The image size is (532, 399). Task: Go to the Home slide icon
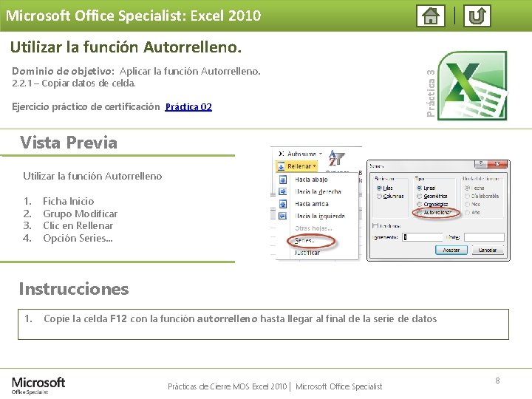pos(431,16)
